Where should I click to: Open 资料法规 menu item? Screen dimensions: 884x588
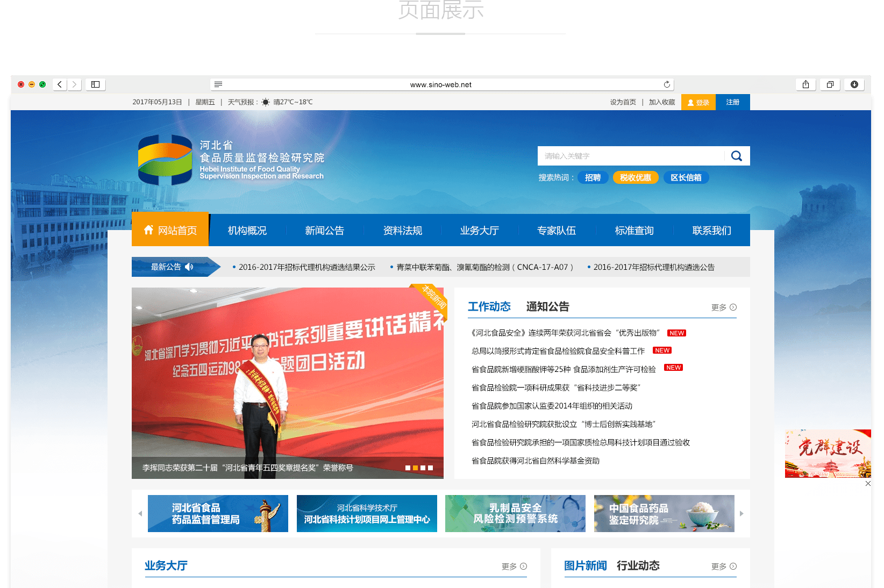[x=403, y=231]
